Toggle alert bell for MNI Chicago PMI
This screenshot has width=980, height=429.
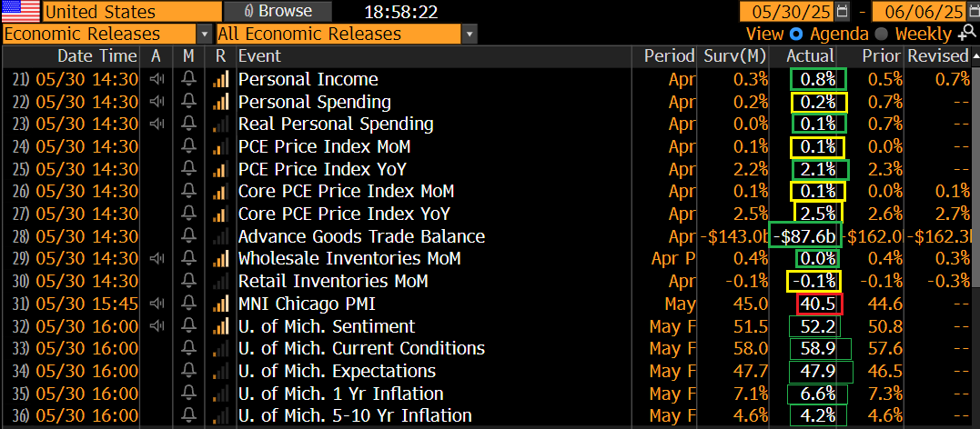[188, 304]
